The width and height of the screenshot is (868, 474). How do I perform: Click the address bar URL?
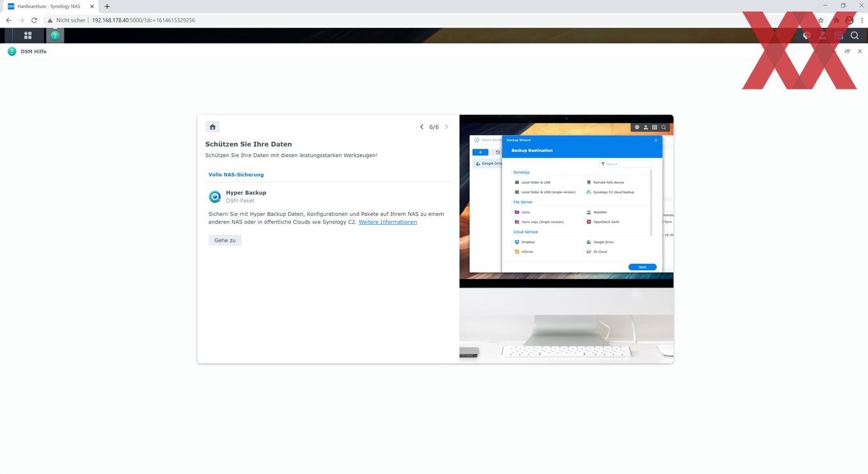(144, 20)
